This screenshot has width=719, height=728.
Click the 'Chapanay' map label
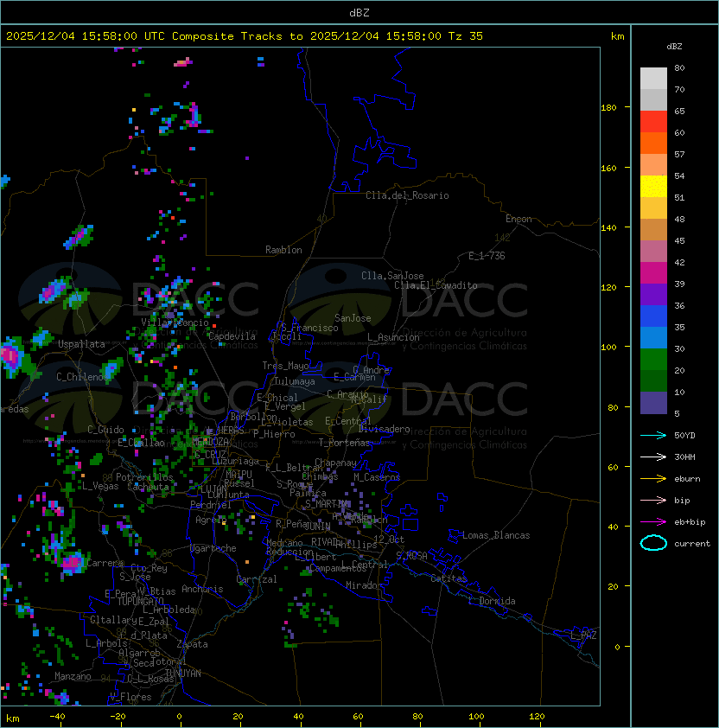[x=335, y=463]
